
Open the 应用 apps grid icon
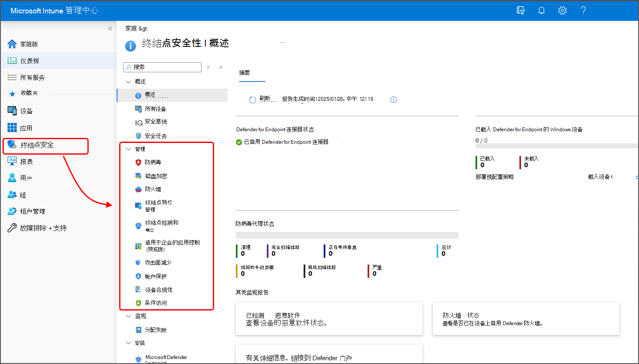pyautogui.click(x=12, y=128)
